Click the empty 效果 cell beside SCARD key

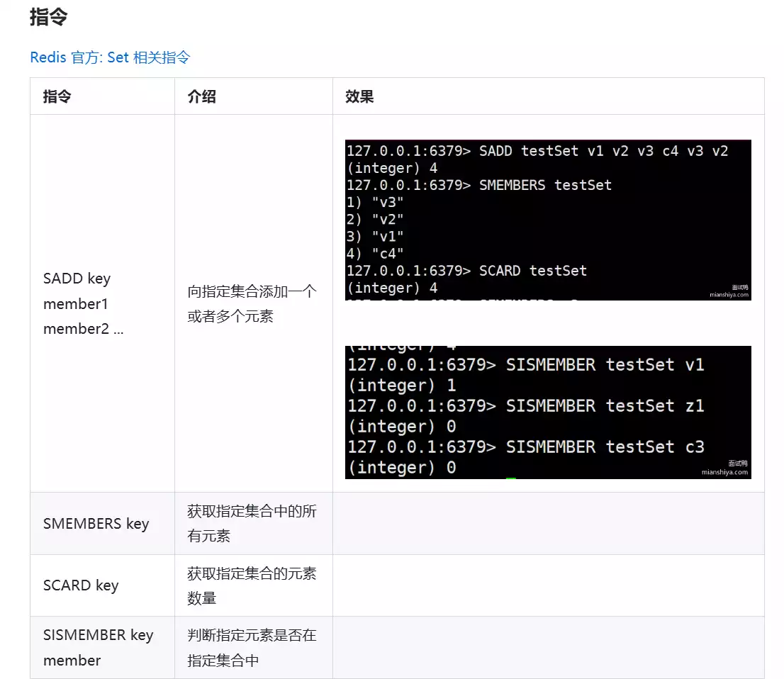[x=548, y=585]
